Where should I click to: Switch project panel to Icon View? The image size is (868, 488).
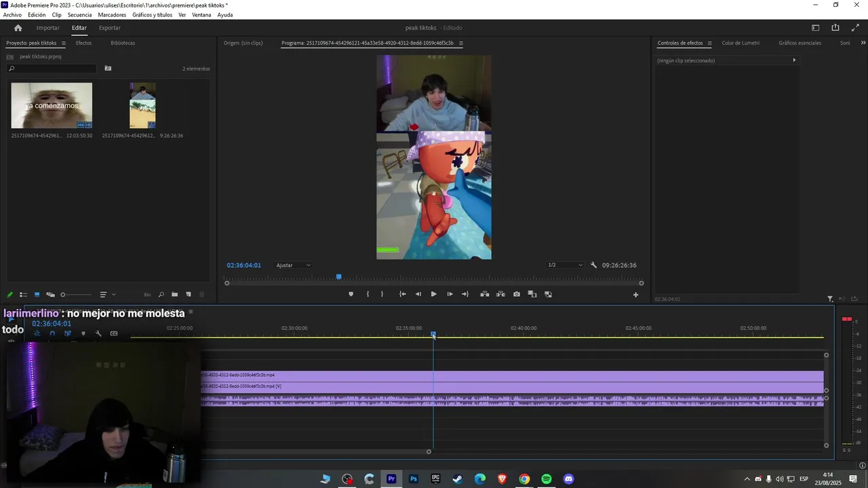(37, 295)
